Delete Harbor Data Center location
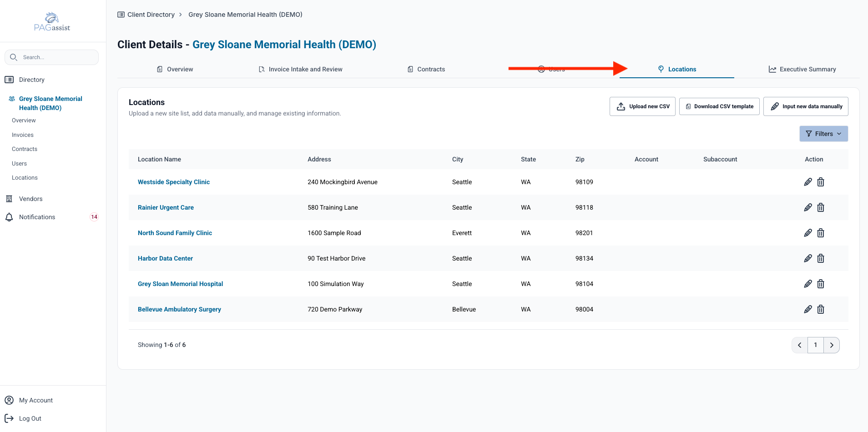 click(821, 258)
